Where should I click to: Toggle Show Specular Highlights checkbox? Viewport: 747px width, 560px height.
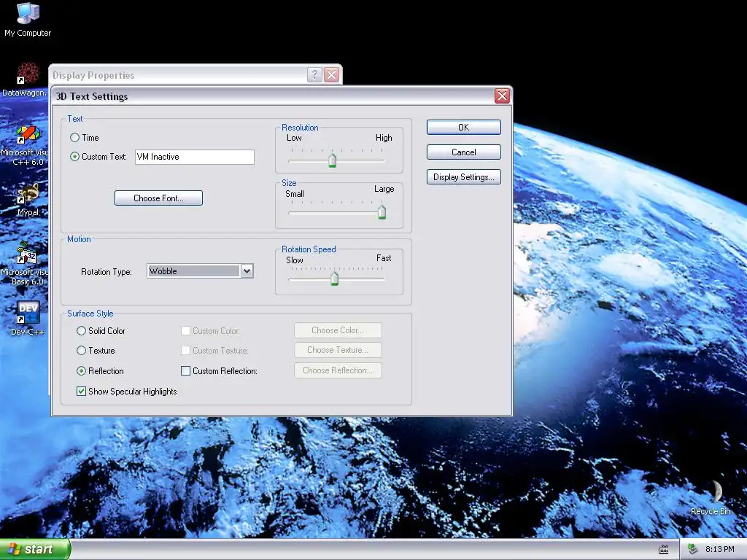82,392
